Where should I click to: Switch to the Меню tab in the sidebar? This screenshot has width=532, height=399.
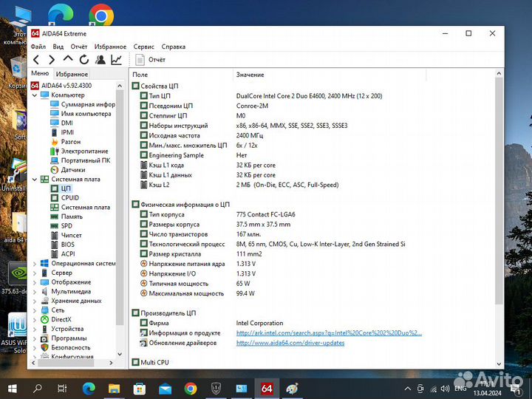point(40,73)
